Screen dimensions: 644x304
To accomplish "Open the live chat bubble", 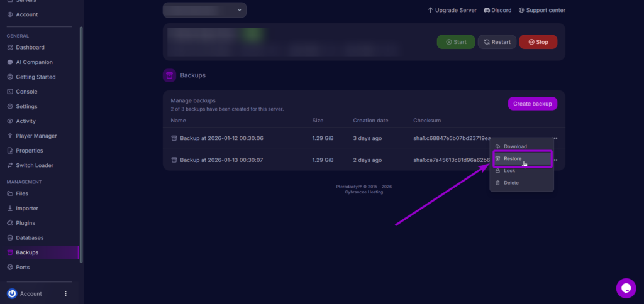I will (626, 288).
